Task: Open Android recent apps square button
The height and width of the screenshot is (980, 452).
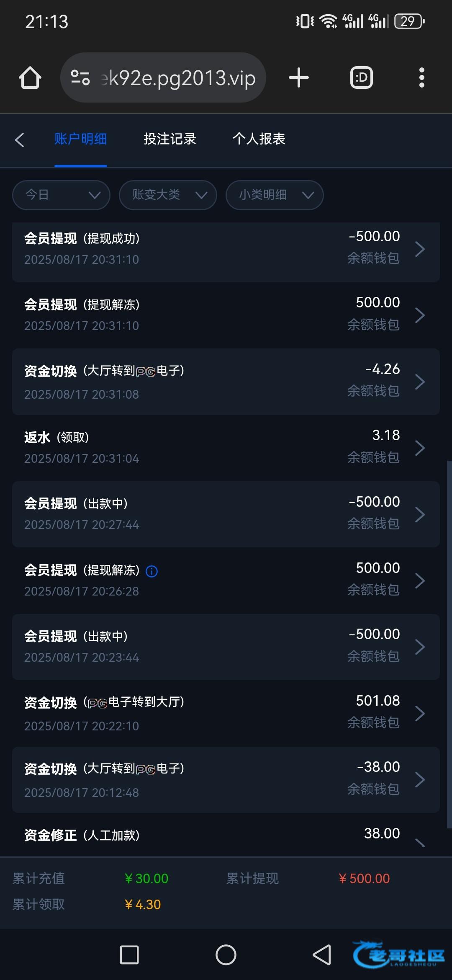Action: pos(129,955)
